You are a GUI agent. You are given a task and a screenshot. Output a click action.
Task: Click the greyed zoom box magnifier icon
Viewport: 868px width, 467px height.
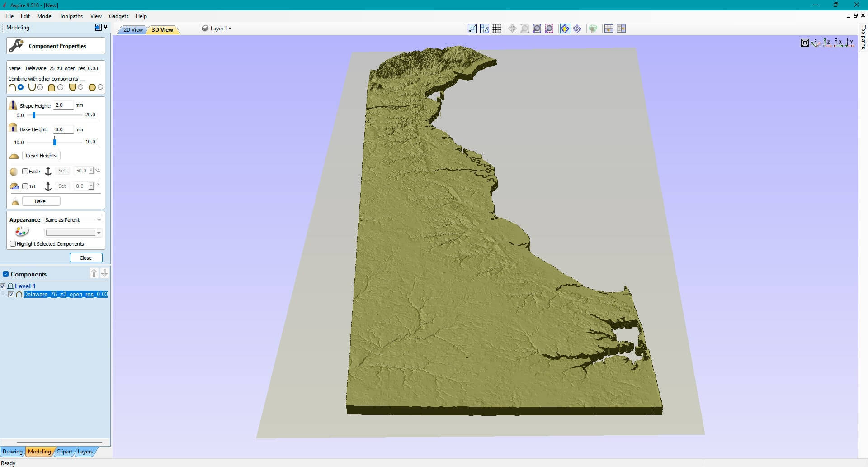(524, 29)
